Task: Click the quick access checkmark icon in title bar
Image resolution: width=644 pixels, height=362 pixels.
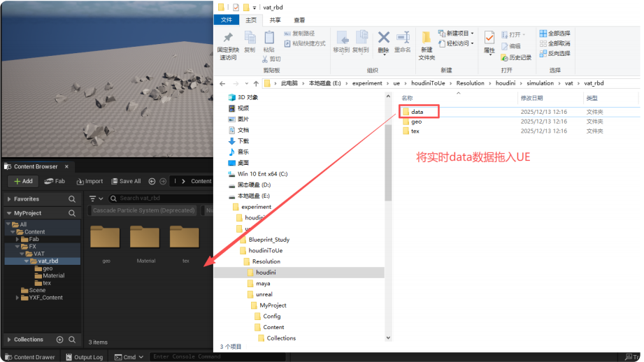Action: pos(236,7)
